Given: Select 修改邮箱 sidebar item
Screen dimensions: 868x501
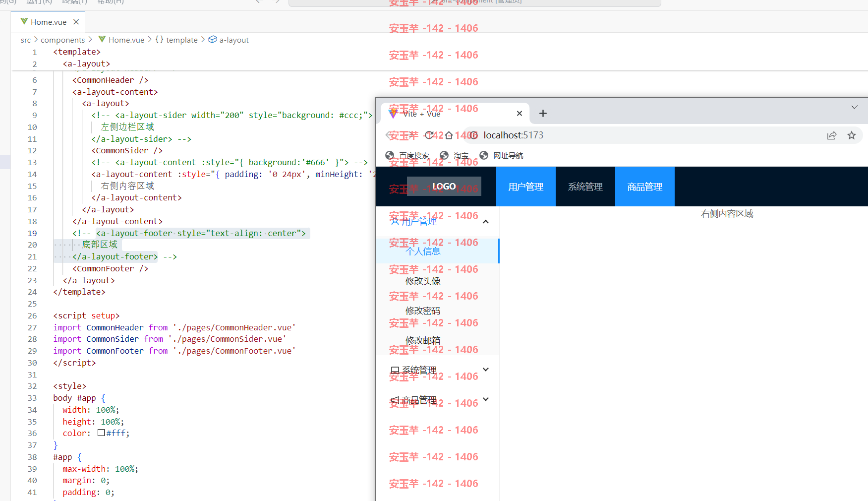Looking at the screenshot, I should 437,340.
